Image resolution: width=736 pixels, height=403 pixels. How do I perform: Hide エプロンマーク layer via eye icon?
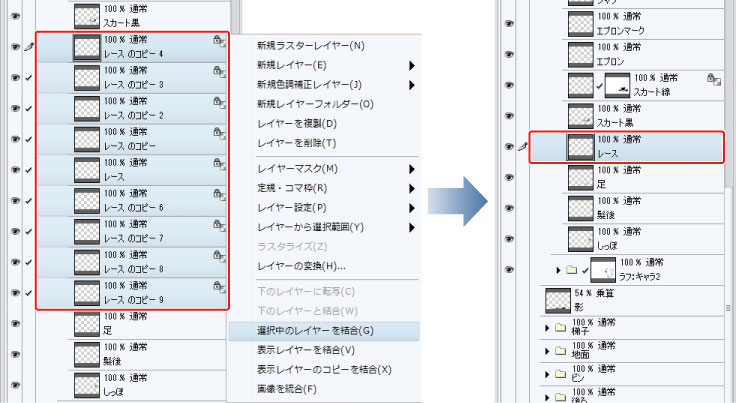(x=509, y=23)
